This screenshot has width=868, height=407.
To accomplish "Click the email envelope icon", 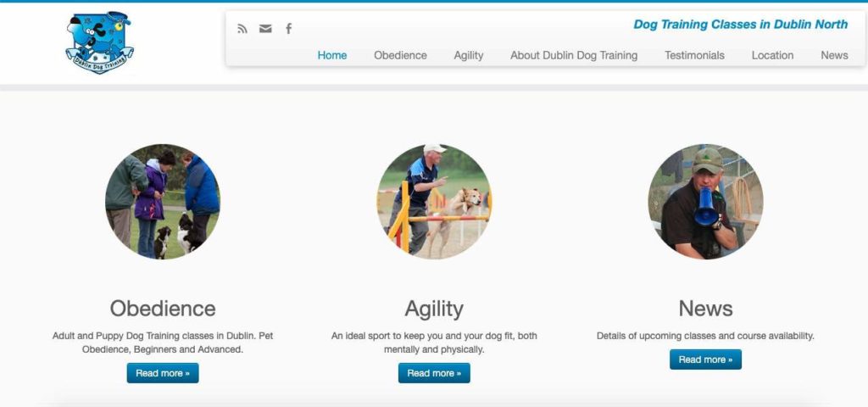I will pos(265,29).
